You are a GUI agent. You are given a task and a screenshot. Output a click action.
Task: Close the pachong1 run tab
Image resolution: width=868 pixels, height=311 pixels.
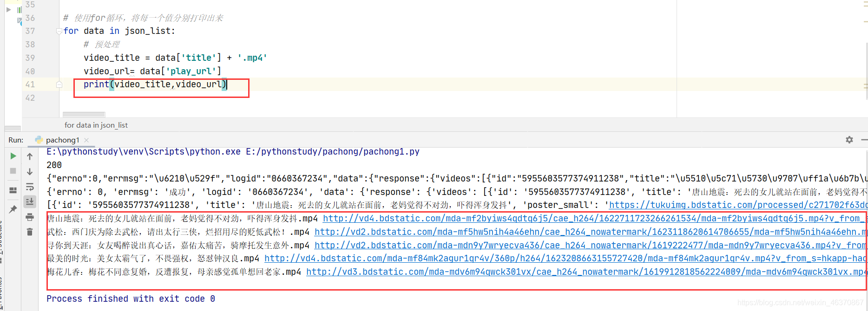(x=86, y=140)
